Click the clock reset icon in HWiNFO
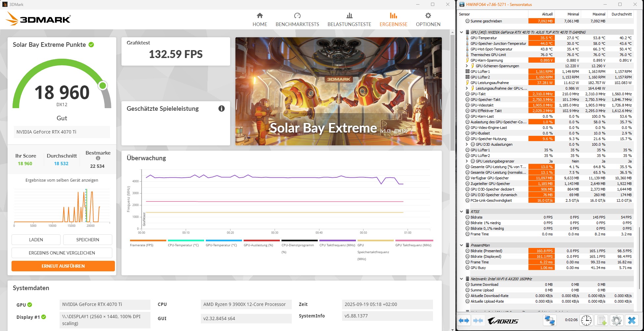 [586, 320]
